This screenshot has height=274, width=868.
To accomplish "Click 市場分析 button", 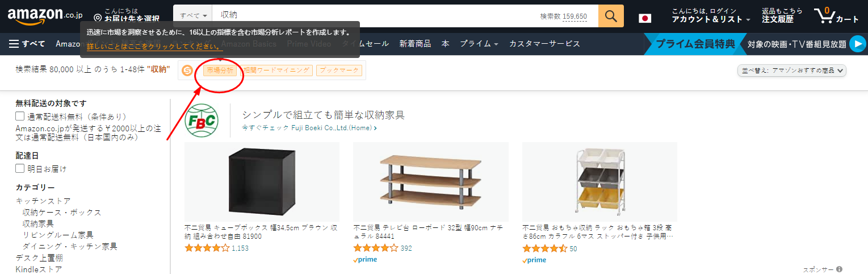I will tap(220, 70).
